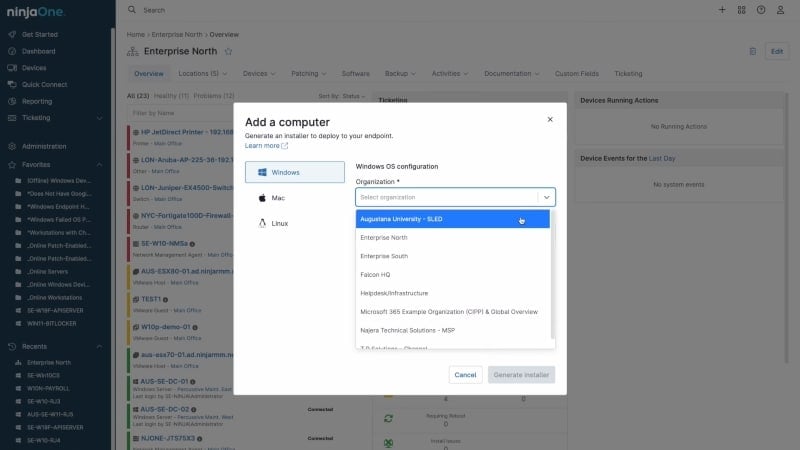Open Reporting in the sidebar
This screenshot has width=800, height=450.
click(x=37, y=102)
